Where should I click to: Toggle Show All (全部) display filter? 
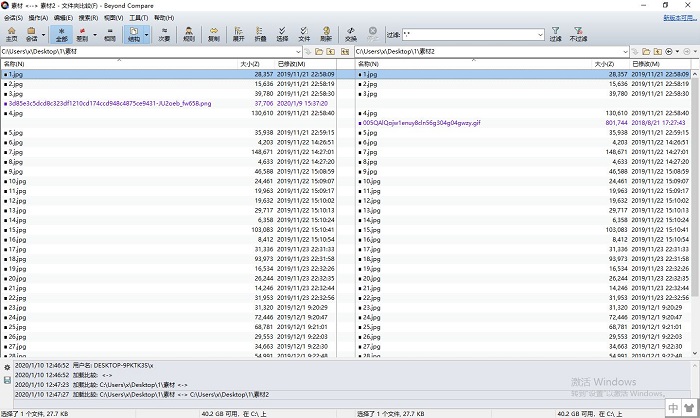tap(62, 34)
